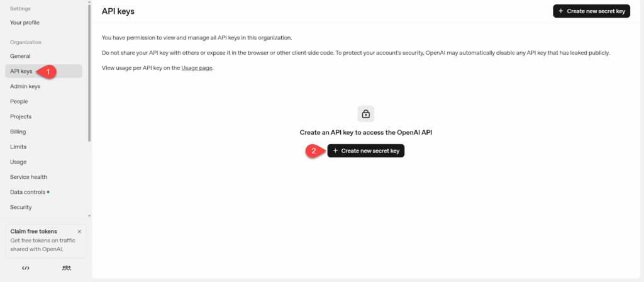
Task: Open the Admin keys page
Action: click(25, 86)
